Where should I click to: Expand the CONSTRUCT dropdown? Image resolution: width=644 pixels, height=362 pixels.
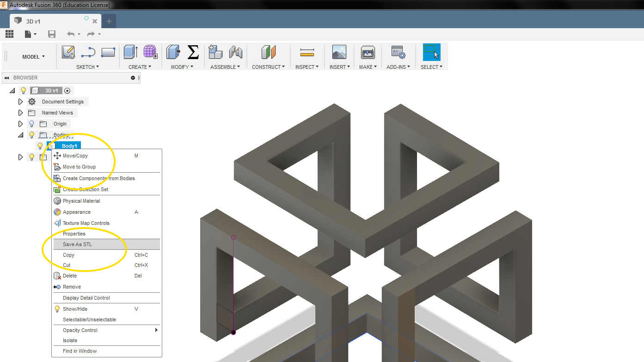click(x=269, y=67)
